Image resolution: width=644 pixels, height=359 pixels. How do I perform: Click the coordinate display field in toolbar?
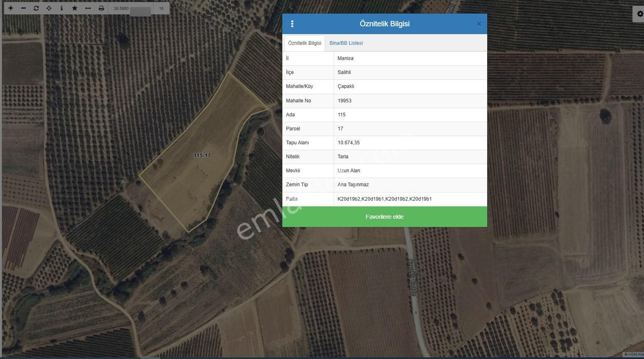click(x=131, y=8)
